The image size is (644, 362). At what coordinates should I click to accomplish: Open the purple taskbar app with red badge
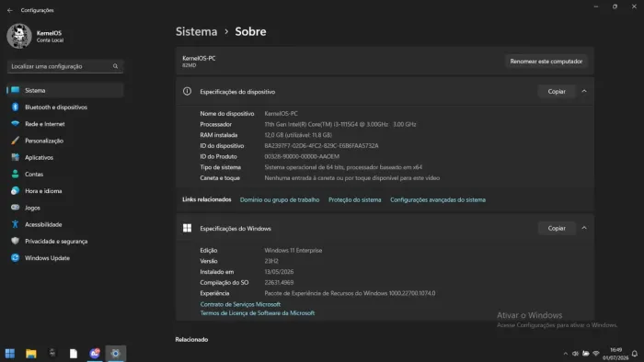tap(95, 353)
